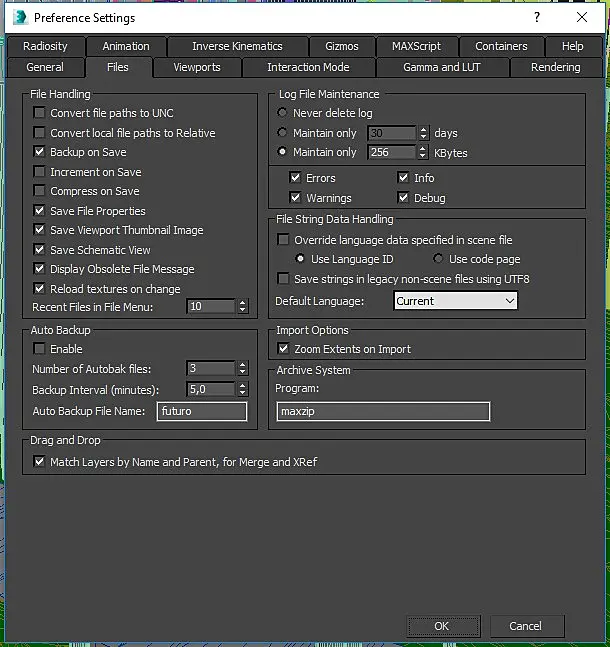Select Use code page option
The image size is (610, 647).
pyautogui.click(x=438, y=259)
